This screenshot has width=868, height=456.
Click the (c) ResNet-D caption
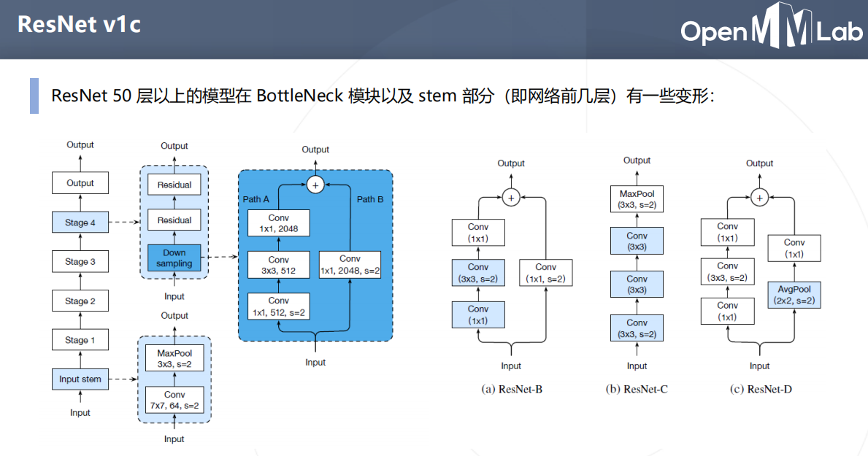tap(761, 389)
